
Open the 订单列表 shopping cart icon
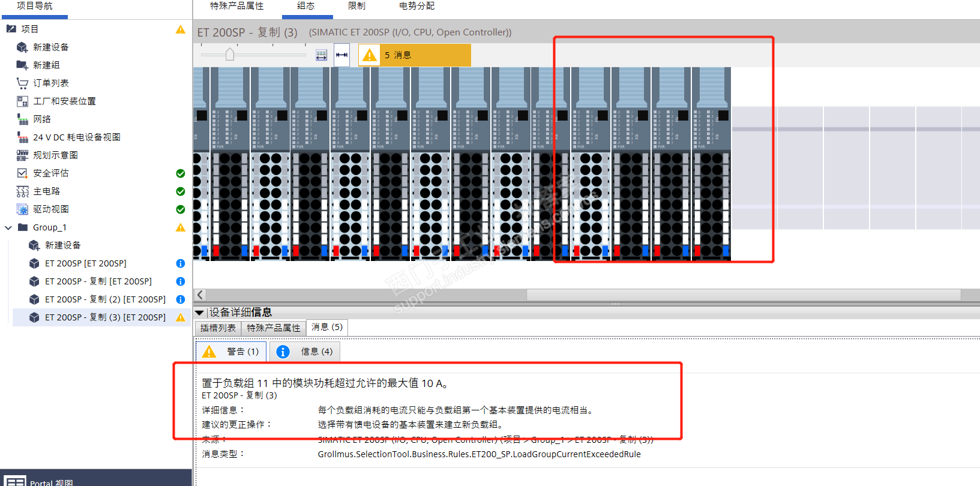pyautogui.click(x=22, y=83)
